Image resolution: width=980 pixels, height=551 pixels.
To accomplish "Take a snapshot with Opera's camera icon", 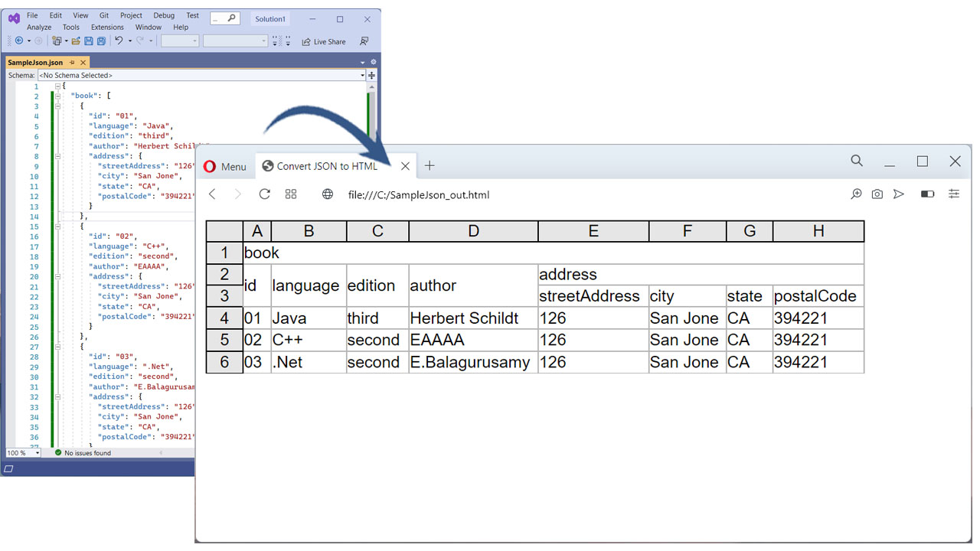I will (877, 194).
